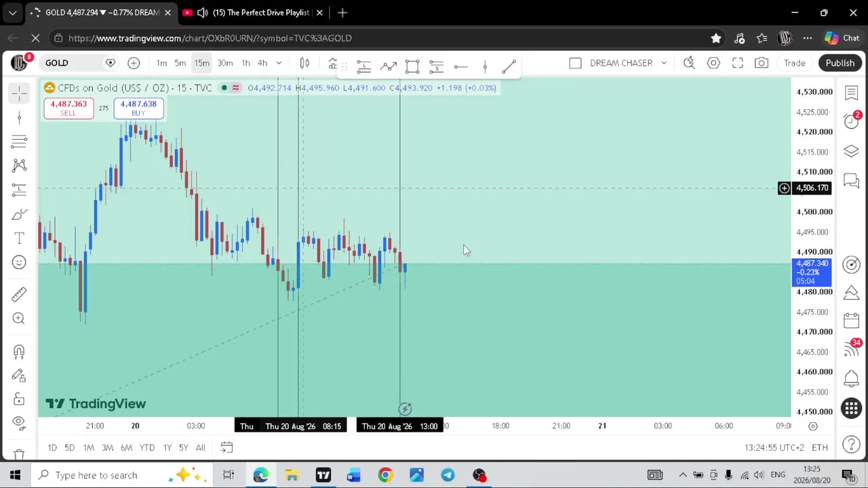This screenshot has height=488, width=868.
Task: Set date range to 1D
Action: [52, 447]
